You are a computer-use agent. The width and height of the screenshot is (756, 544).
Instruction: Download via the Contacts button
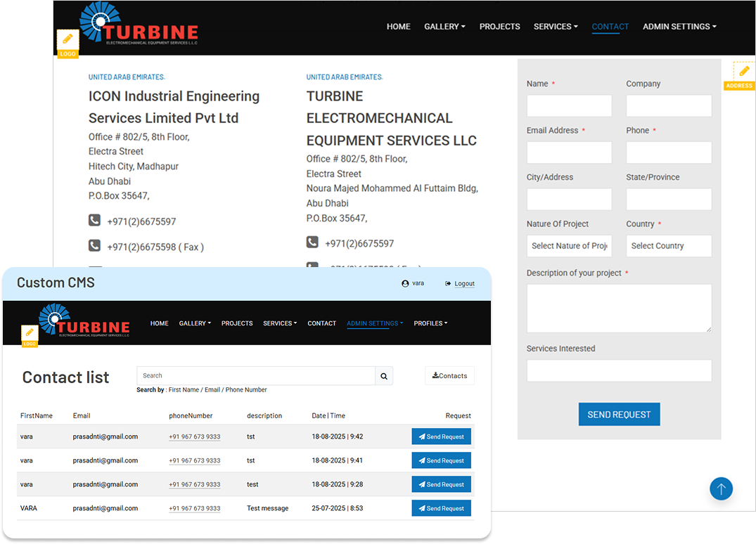click(x=449, y=376)
